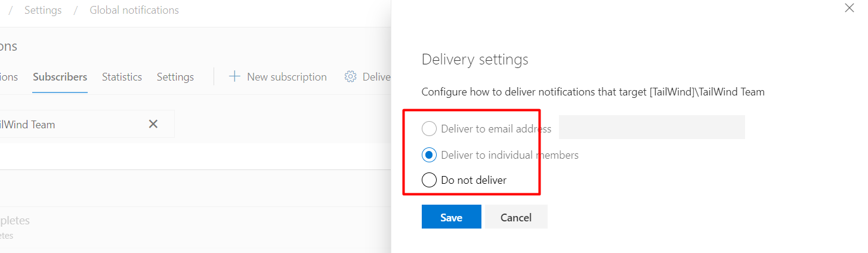Navigate to Settings in the breadcrumb
Image resolution: width=868 pixels, height=253 pixels.
pos(43,10)
